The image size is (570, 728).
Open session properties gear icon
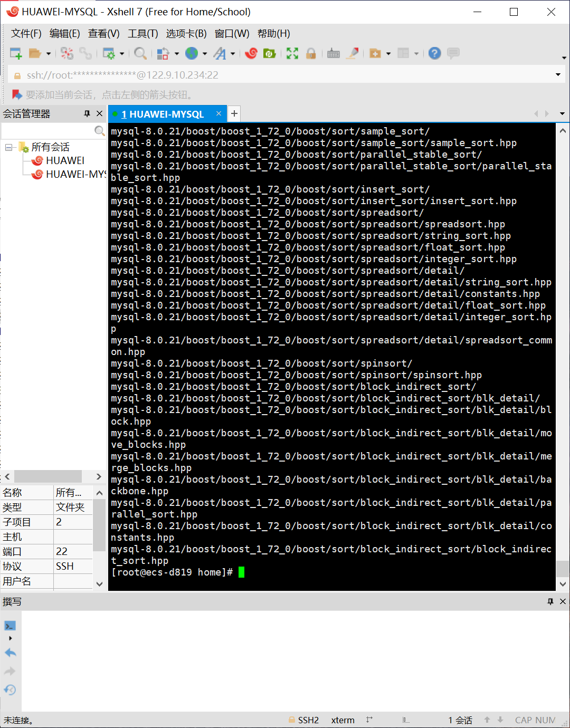109,53
